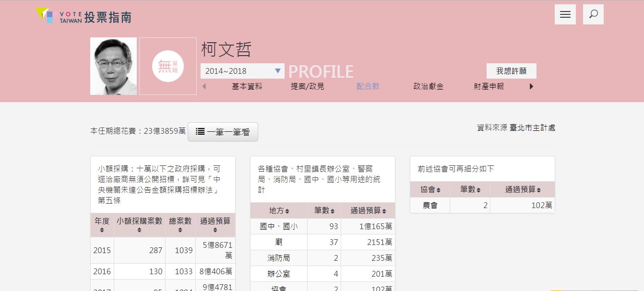The height and width of the screenshot is (291, 644).
Task: Click the 5億8671萬 budget cell
Action: pyautogui.click(x=215, y=250)
